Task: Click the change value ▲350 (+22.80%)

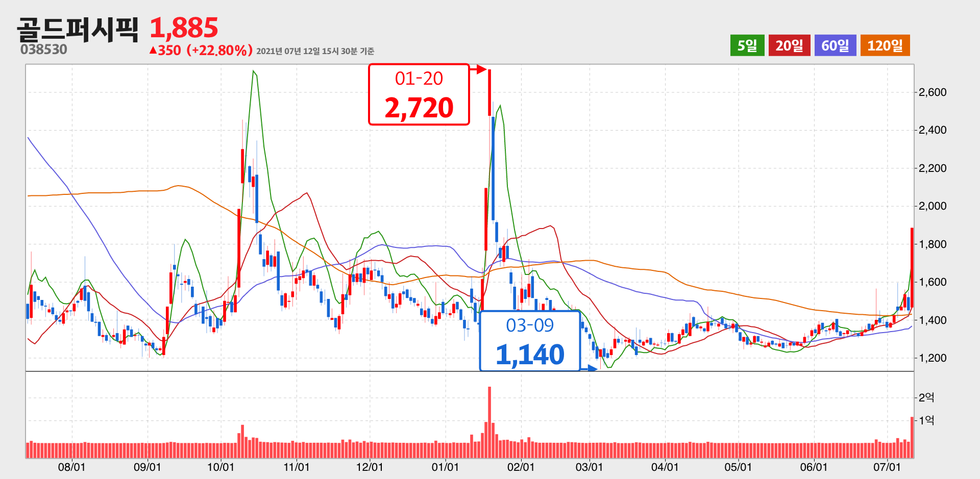Action: (201, 51)
